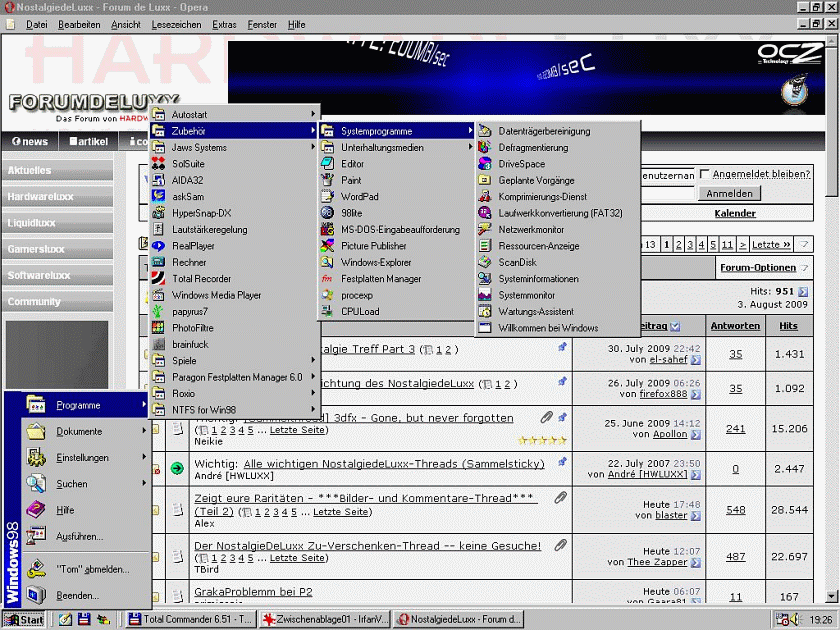Open Forum-Optionen dropdown
This screenshot has height=630, width=840.
click(x=763, y=267)
